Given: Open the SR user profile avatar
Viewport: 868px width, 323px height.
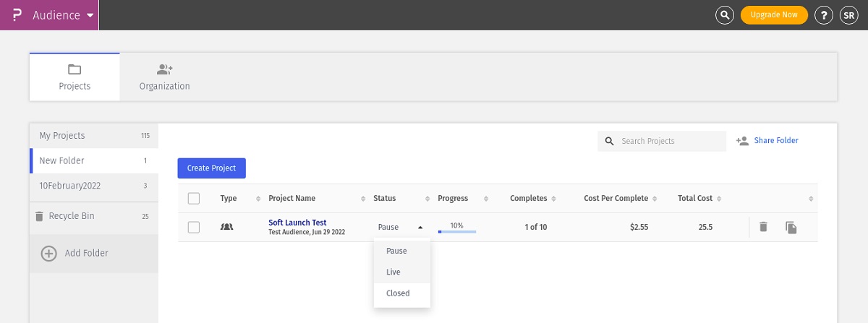Looking at the screenshot, I should click(x=848, y=15).
